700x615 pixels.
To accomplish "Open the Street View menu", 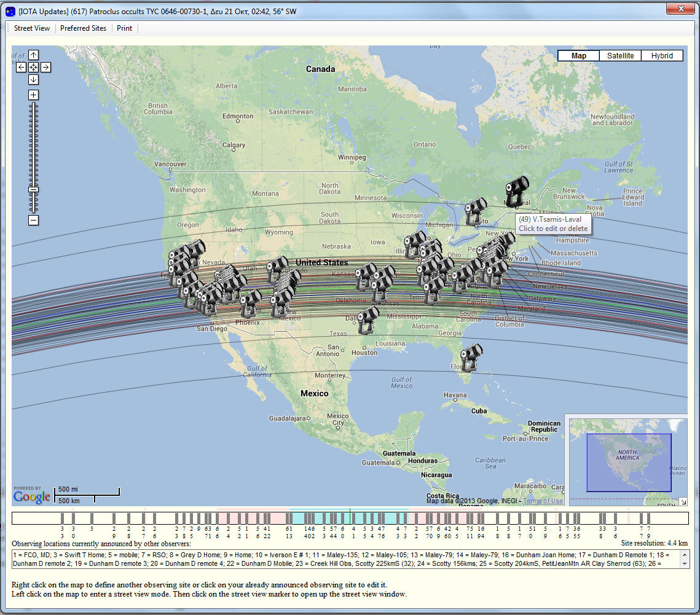I will tap(32, 28).
